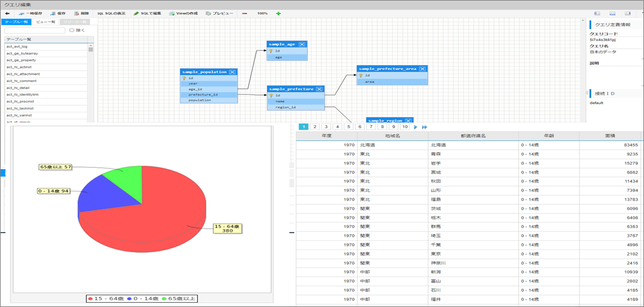Click the back arrow icon in toolbar
644x307 pixels.
[x=7, y=13]
